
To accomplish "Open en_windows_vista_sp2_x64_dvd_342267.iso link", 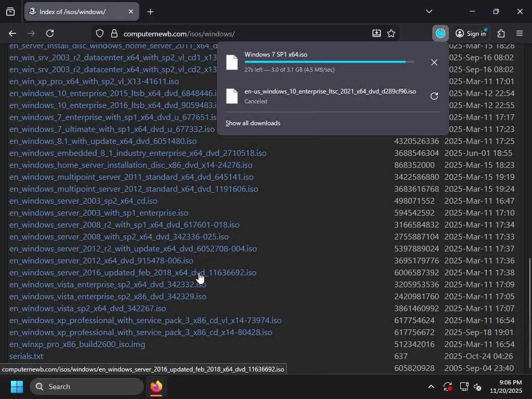I will [x=87, y=309].
